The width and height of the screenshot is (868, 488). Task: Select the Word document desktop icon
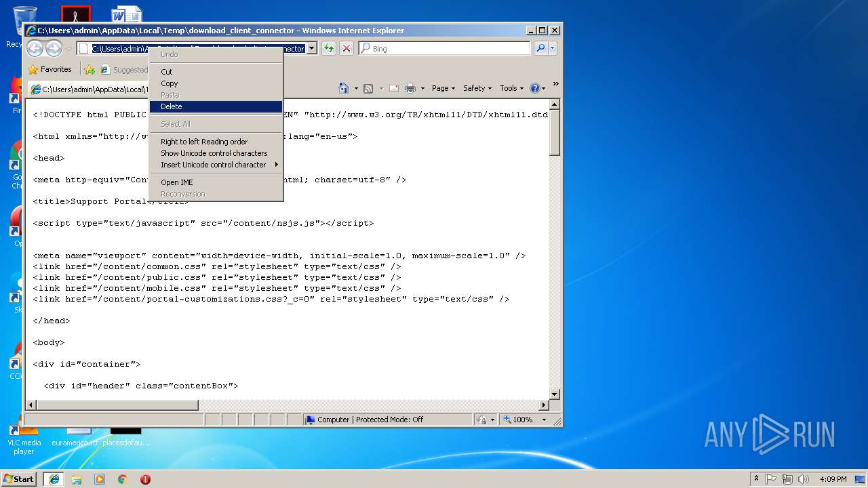point(127,15)
